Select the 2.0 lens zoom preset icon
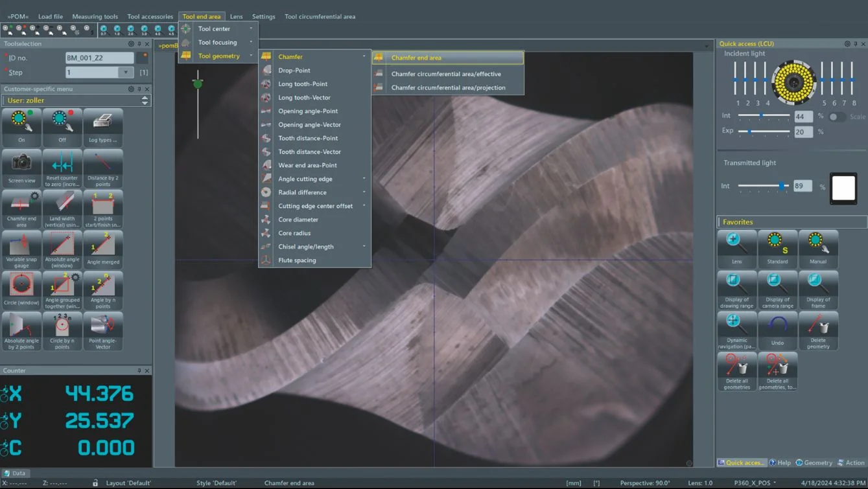This screenshot has width=868, height=489. (x=130, y=30)
